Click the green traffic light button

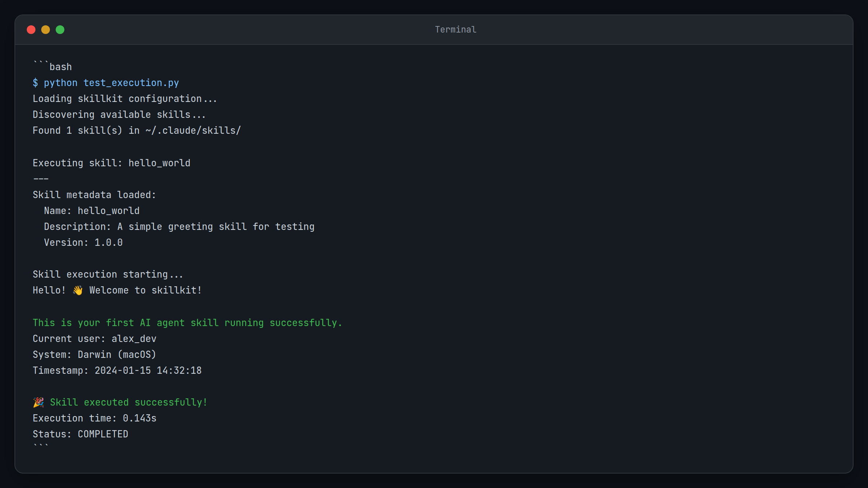(60, 29)
